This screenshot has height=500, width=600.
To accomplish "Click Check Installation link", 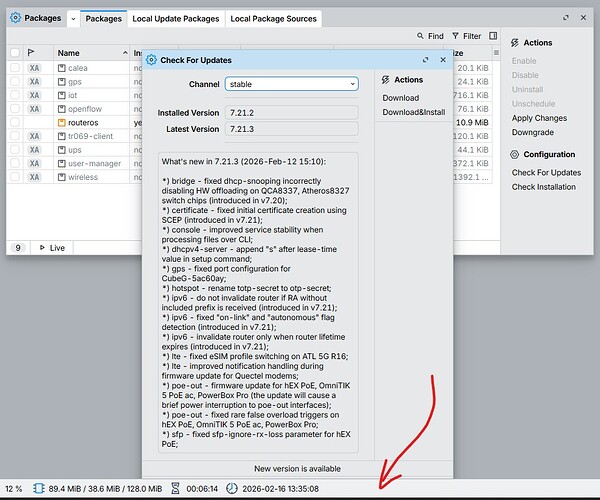I will pos(543,187).
